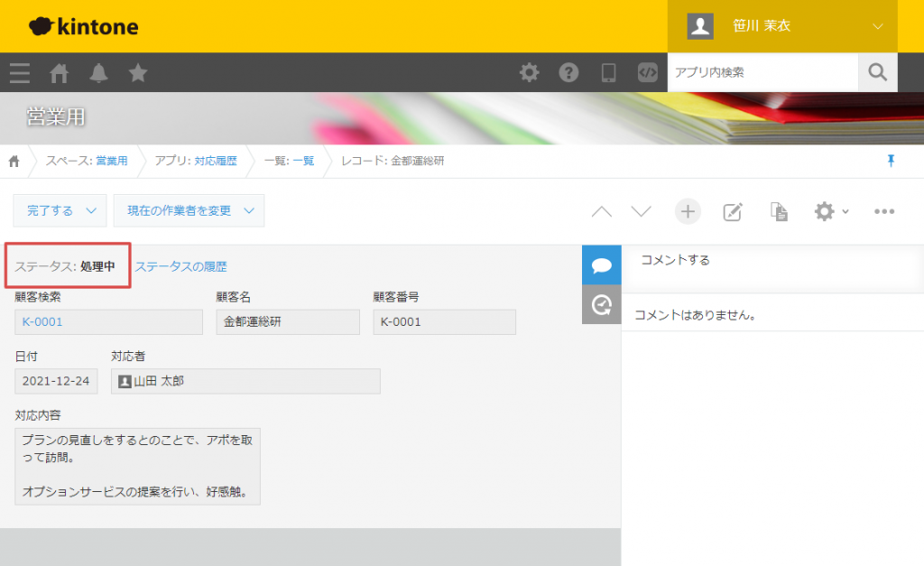Click status text 処理中
This screenshot has height=566, width=924.
[97, 266]
